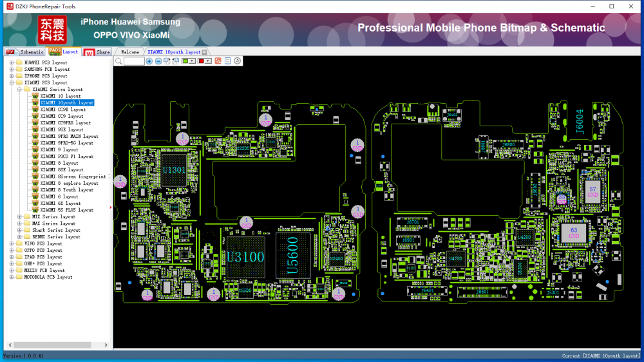Viewport: 644px width, 362px height.
Task: Expand the REDMI Series layout node
Action: [x=19, y=237]
